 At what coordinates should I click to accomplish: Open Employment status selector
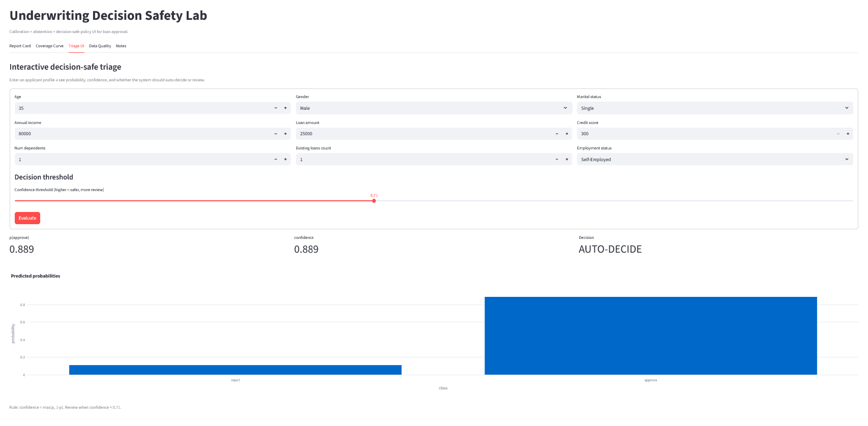pyautogui.click(x=715, y=160)
